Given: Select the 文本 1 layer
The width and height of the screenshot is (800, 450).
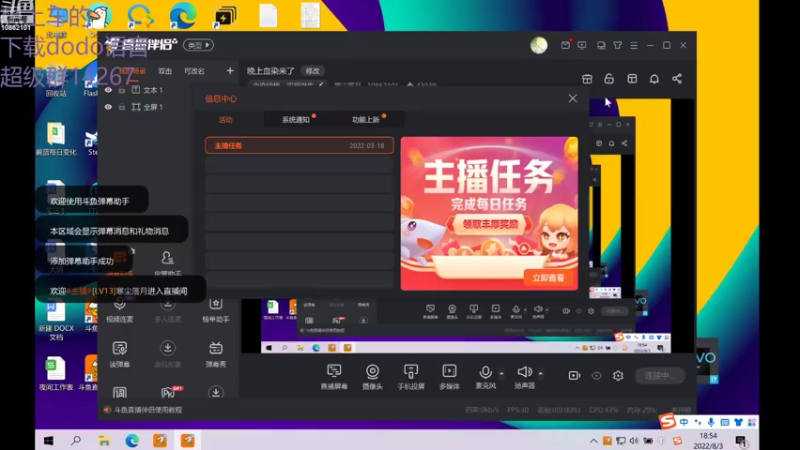Looking at the screenshot, I should click(153, 90).
